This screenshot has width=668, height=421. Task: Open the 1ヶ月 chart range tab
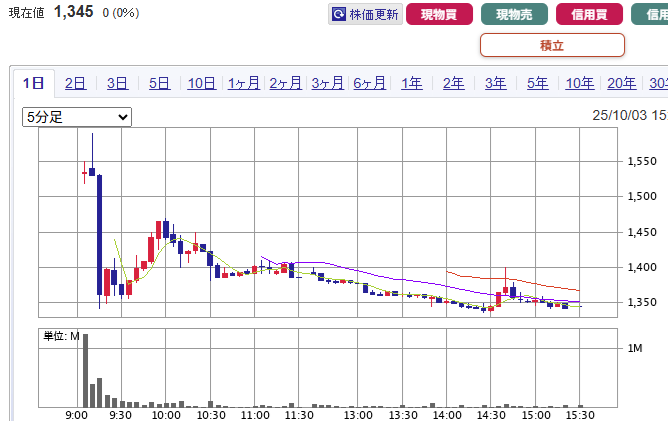click(x=243, y=83)
